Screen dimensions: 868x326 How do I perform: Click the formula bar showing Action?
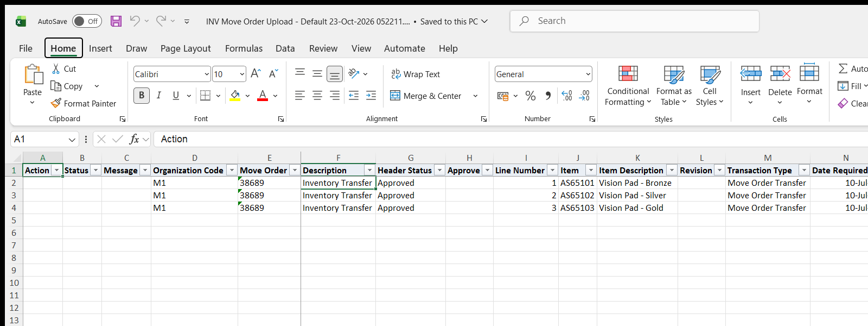(x=511, y=139)
